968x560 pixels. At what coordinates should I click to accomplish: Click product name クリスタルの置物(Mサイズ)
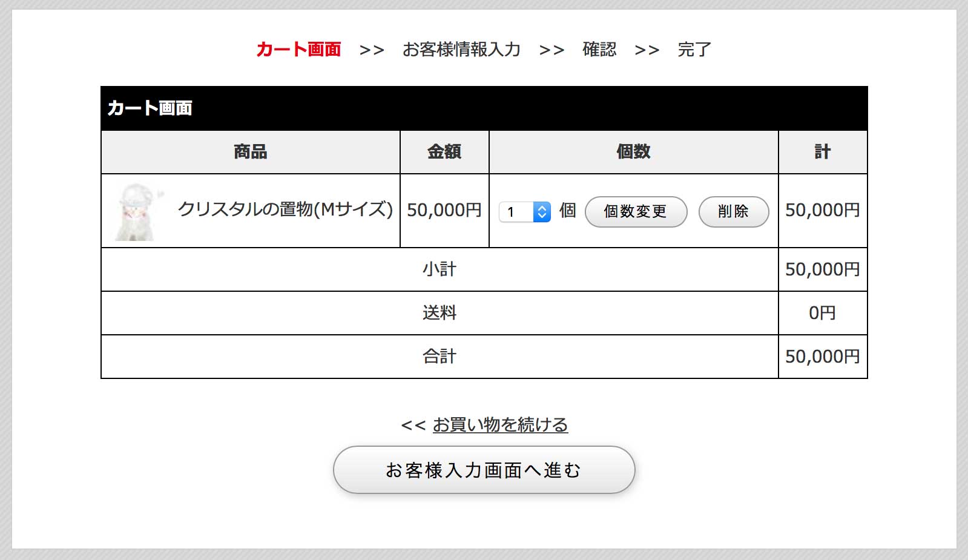click(x=285, y=209)
